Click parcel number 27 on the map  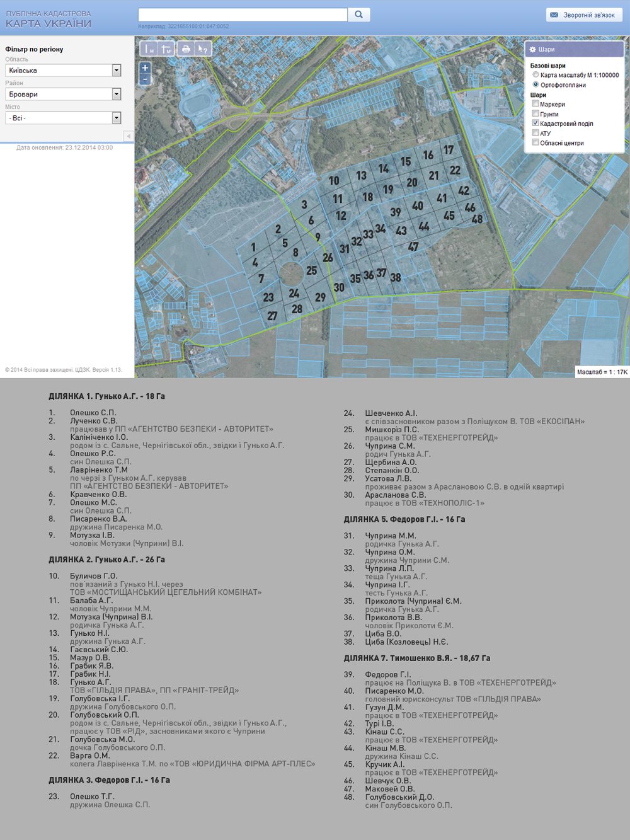pyautogui.click(x=272, y=316)
